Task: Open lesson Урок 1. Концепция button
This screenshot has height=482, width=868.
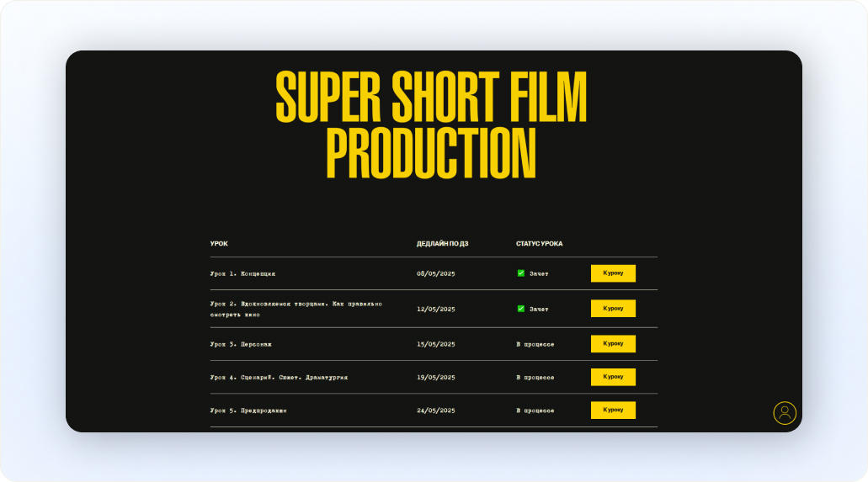Action: tap(613, 273)
